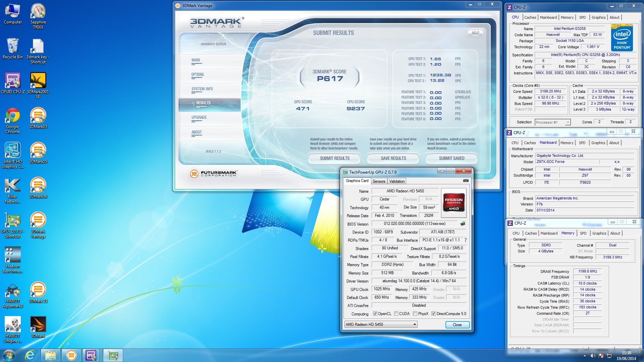The height and width of the screenshot is (362, 644).
Task: Open Google Chrome desktop icon
Action: tap(13, 121)
